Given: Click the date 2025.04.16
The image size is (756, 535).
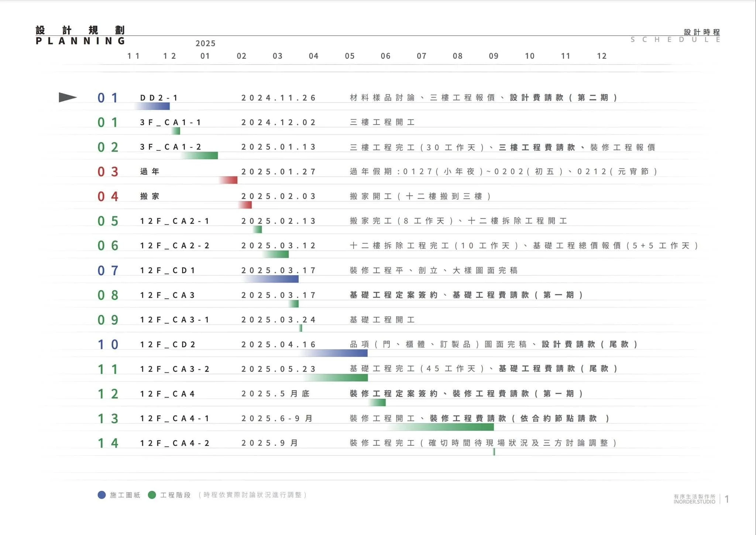Looking at the screenshot, I should coord(279,344).
